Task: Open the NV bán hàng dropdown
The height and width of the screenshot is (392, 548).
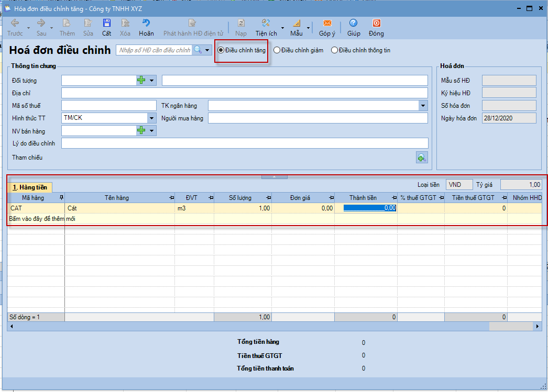Action: (x=152, y=130)
